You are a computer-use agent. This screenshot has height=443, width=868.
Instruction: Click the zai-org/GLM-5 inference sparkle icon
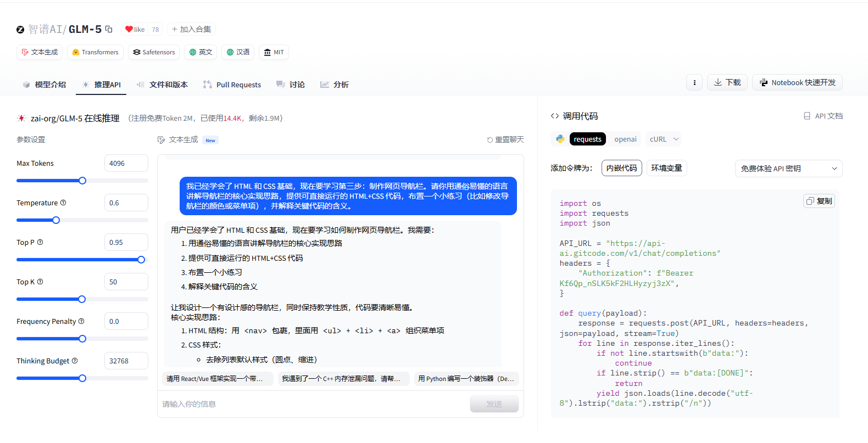click(21, 118)
